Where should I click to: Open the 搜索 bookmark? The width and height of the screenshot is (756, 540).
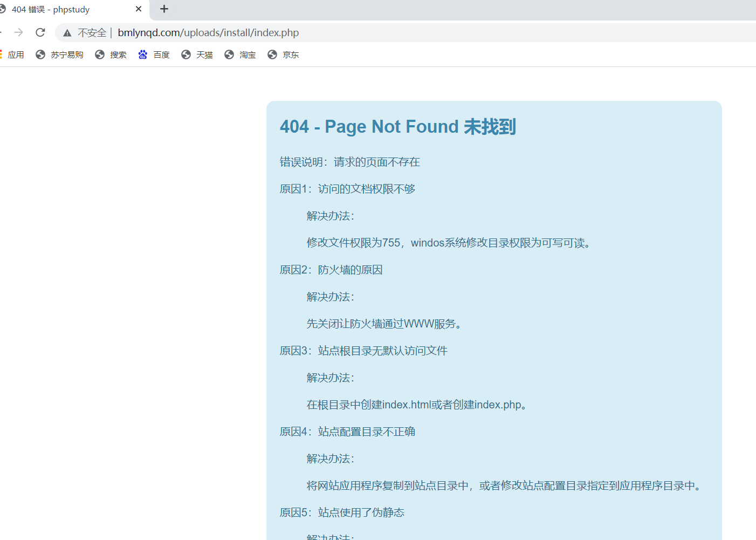[x=111, y=54]
